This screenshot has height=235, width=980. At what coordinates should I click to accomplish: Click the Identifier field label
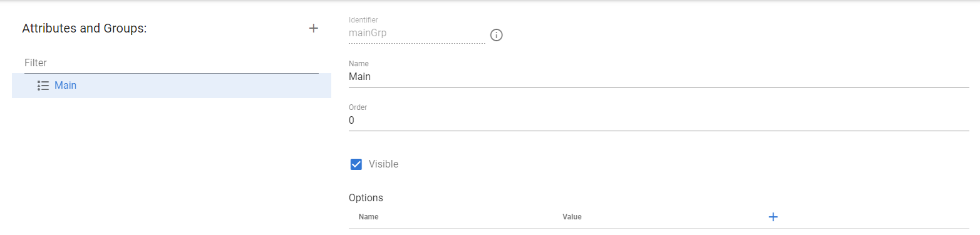tap(363, 20)
